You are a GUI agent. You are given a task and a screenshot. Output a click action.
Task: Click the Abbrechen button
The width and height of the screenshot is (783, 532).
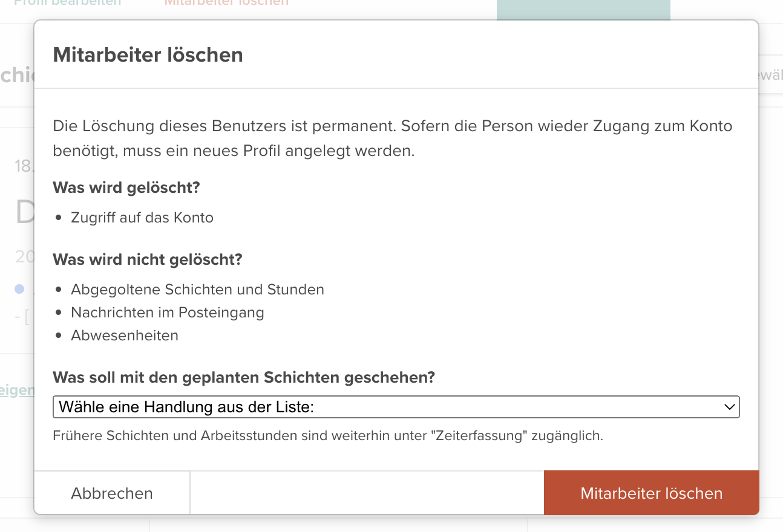[112, 493]
